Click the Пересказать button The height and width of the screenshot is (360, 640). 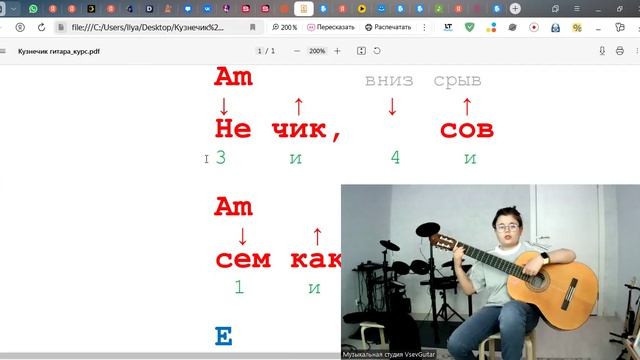coord(331,27)
